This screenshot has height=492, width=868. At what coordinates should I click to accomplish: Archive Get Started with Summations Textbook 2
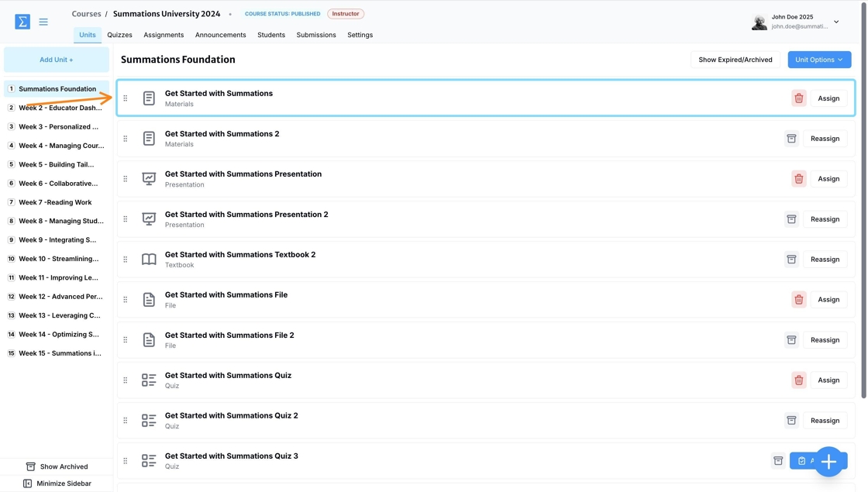791,260
